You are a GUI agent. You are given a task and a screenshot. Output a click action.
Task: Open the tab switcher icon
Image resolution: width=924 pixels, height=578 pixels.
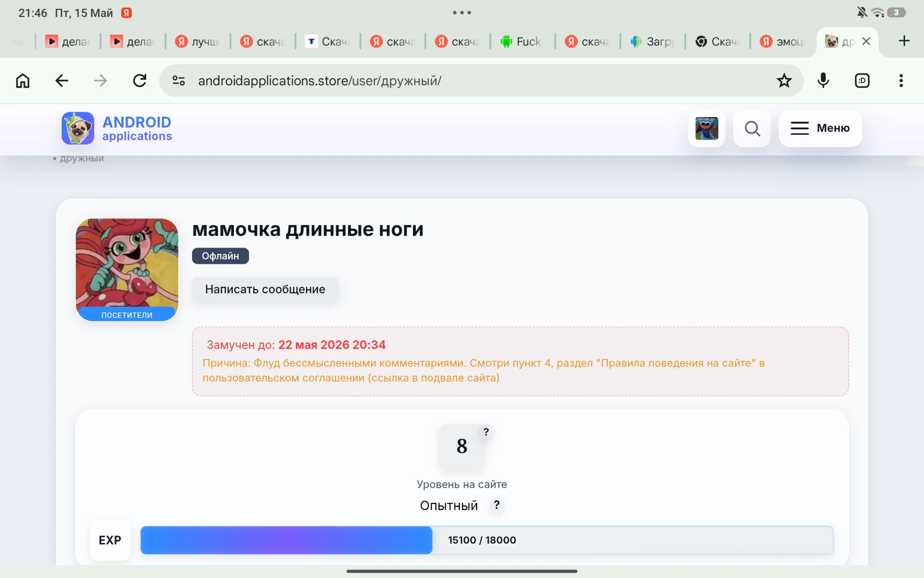point(862,80)
